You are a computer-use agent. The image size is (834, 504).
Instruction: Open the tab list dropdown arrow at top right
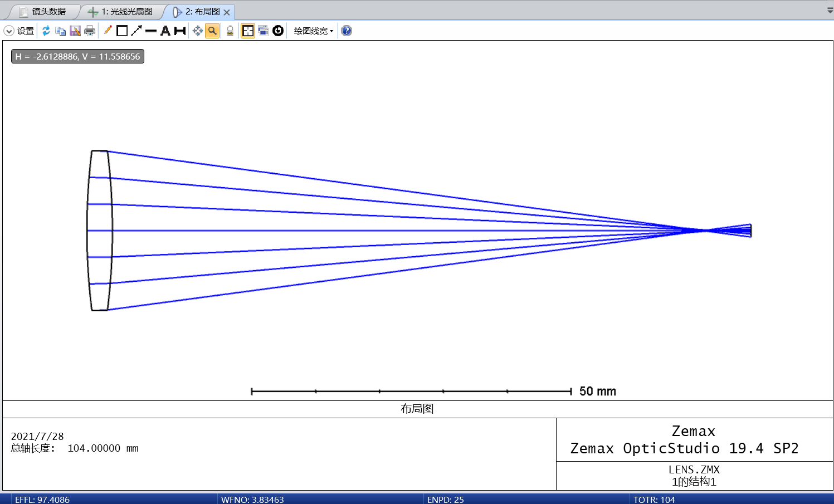[830, 11]
